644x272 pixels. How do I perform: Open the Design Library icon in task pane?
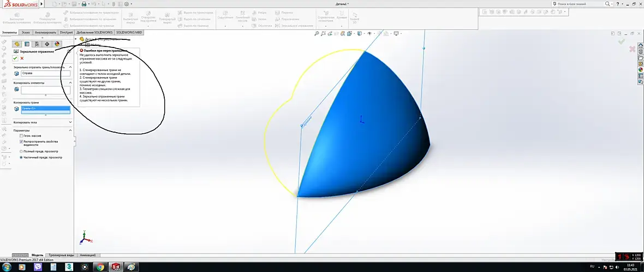click(640, 52)
